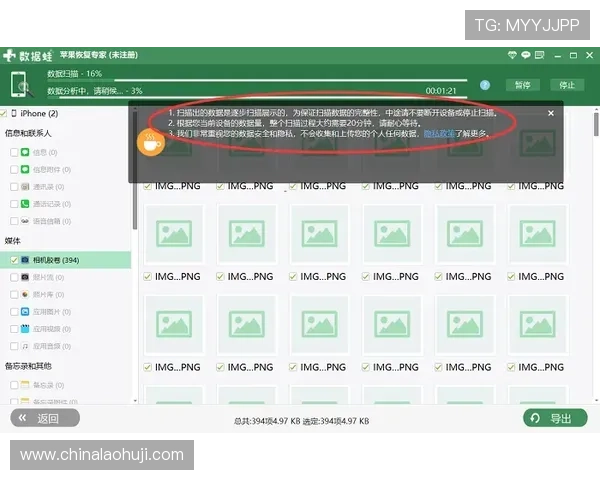Tick the 通讯录 (0) checkbox
This screenshot has width=600, height=480.
[14, 187]
